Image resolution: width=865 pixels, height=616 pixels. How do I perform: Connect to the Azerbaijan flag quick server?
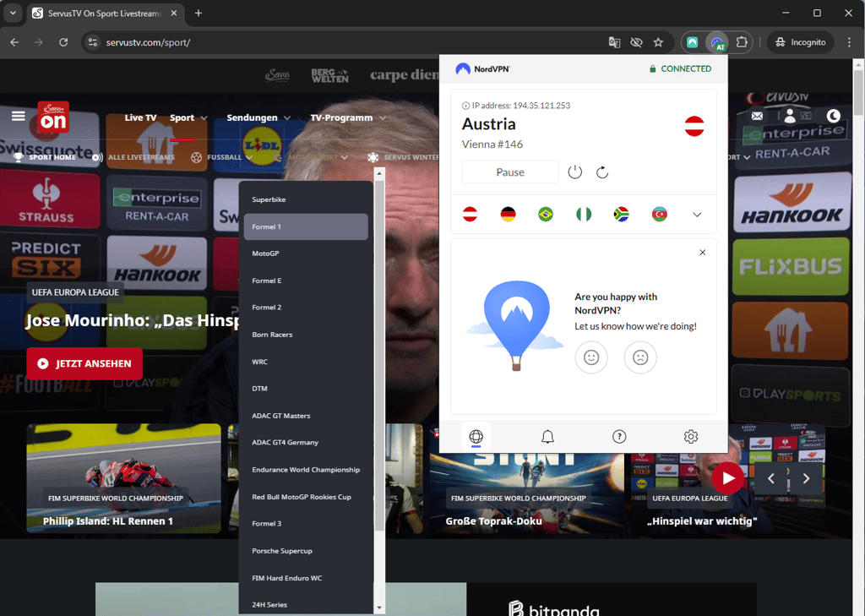click(x=659, y=214)
